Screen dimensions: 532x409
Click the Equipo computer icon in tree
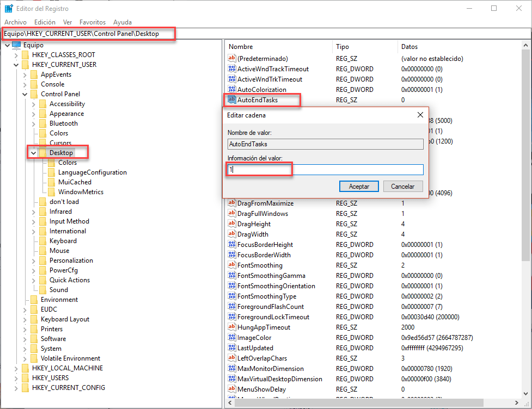click(x=16, y=45)
